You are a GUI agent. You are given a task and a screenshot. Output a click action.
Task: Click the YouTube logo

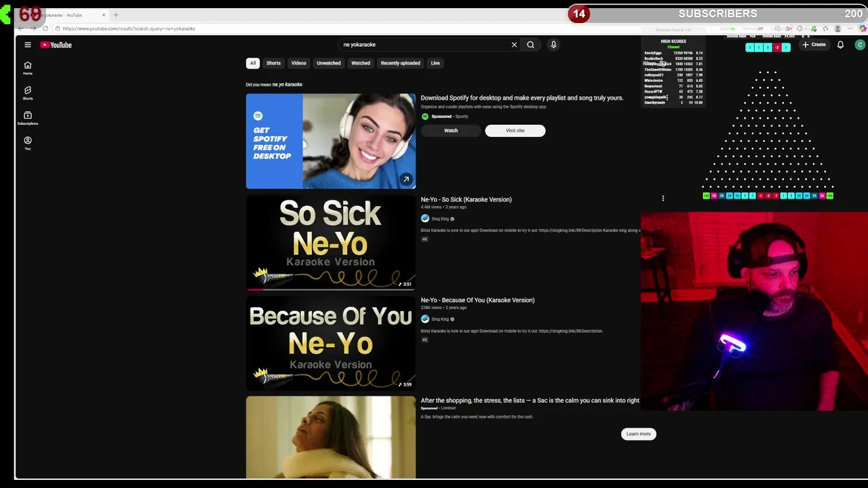56,45
